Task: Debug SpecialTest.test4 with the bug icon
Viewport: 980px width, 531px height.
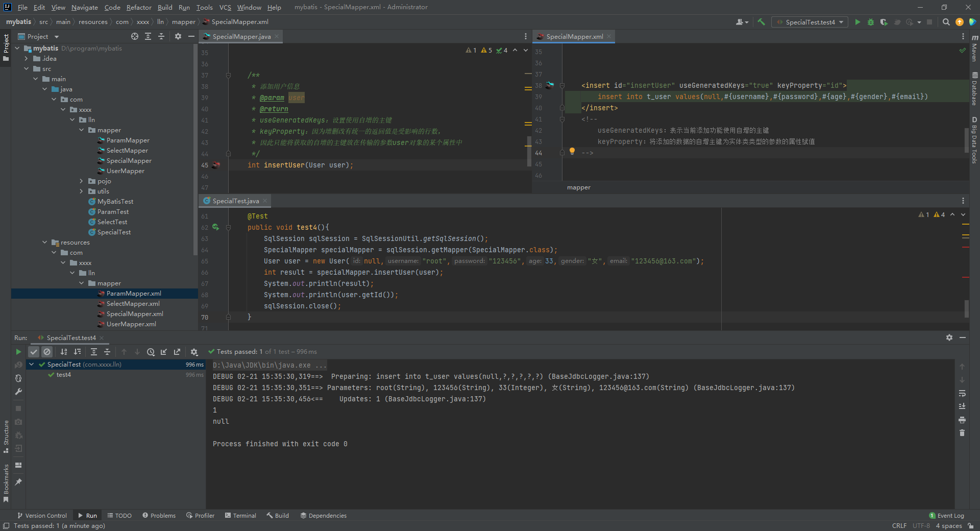Action: [x=871, y=22]
